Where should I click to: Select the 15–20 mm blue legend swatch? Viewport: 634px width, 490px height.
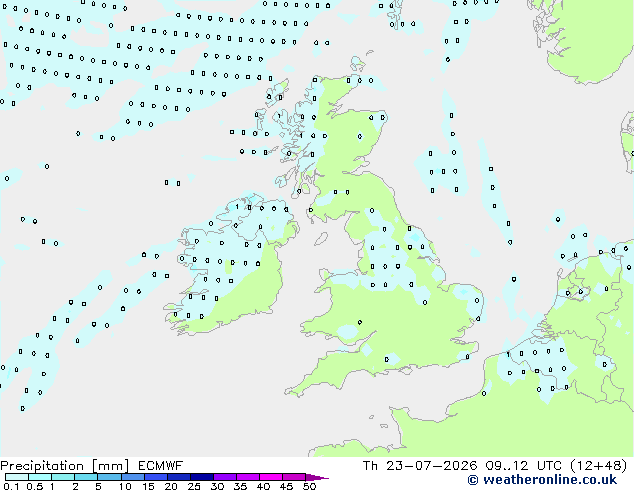point(155,477)
